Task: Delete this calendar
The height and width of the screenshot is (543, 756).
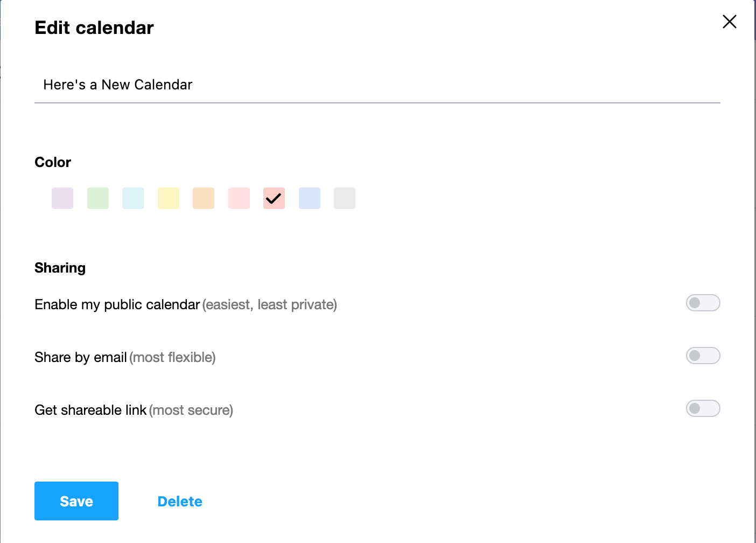Action: click(180, 502)
